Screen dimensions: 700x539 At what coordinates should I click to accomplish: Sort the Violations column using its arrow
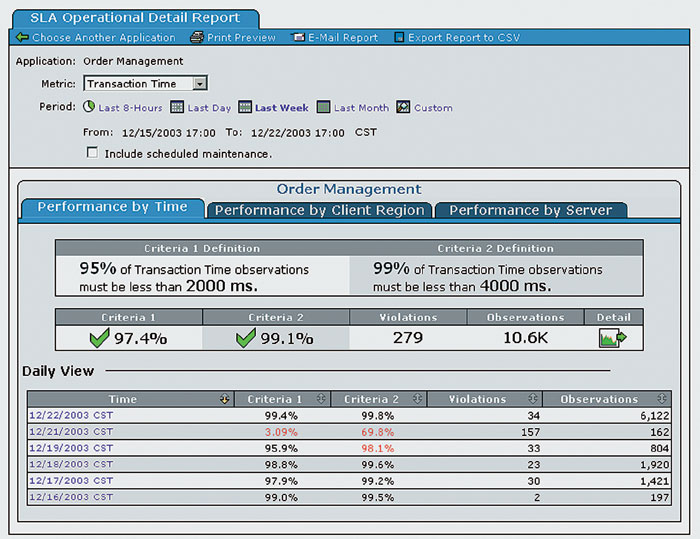pos(532,399)
